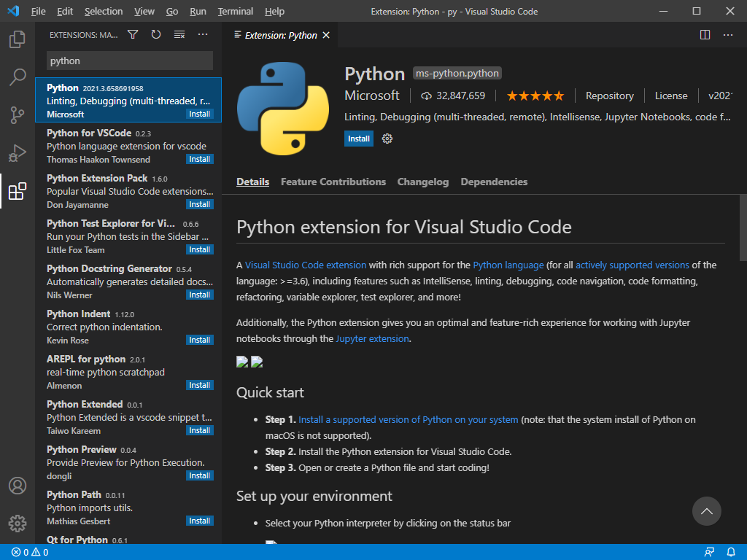This screenshot has height=560, width=747.
Task: Click the Microsoft publisher name
Action: coord(372,96)
